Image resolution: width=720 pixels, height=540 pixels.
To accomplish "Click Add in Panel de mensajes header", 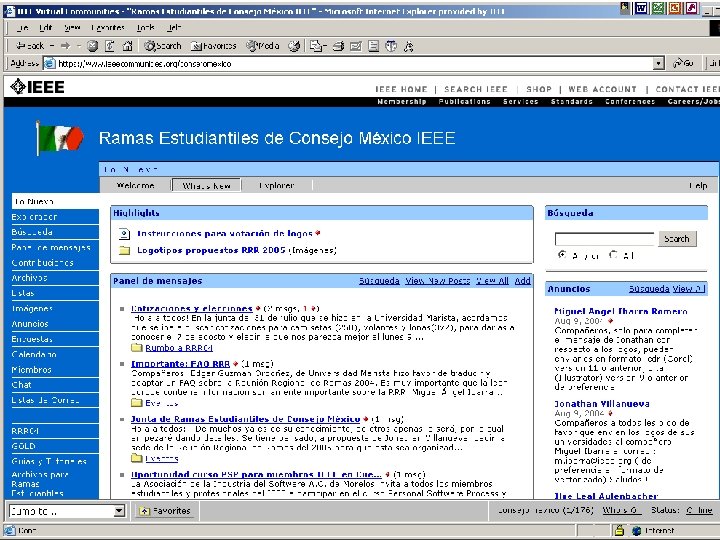I will pos(523,281).
